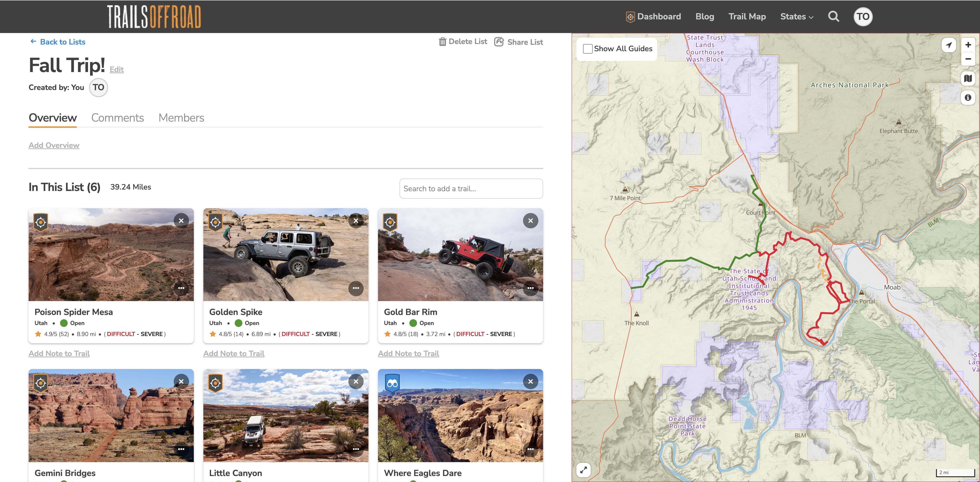Screen dimensions: 980x482
Task: Click the search magnifier icon in header
Action: coord(833,16)
